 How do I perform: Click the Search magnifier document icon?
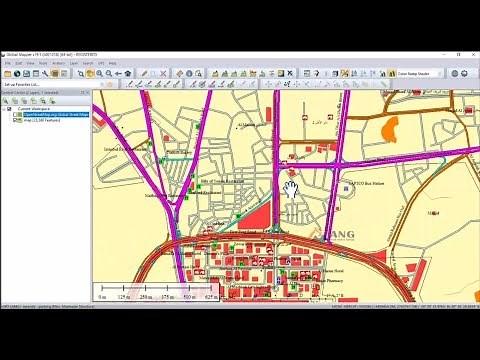[x=199, y=74]
